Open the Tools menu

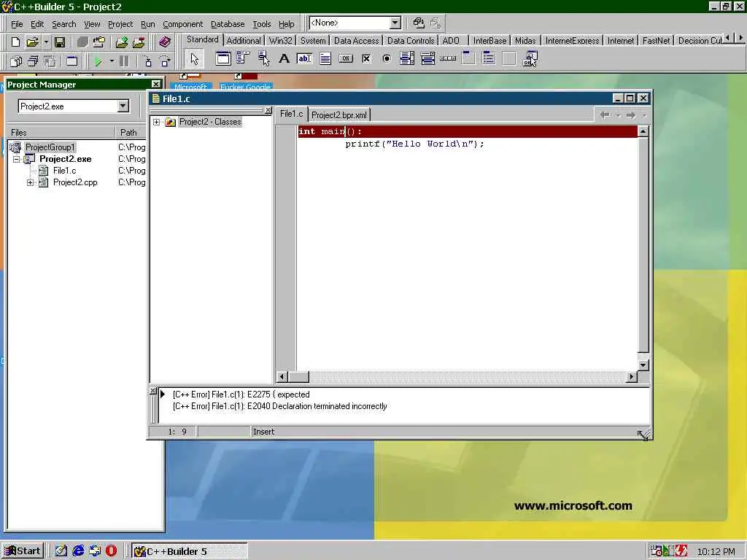[262, 24]
